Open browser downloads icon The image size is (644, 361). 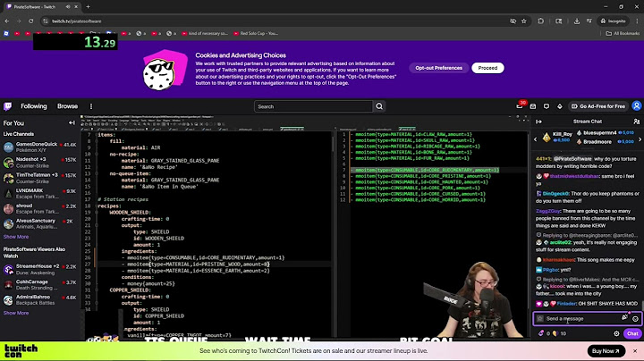[577, 21]
